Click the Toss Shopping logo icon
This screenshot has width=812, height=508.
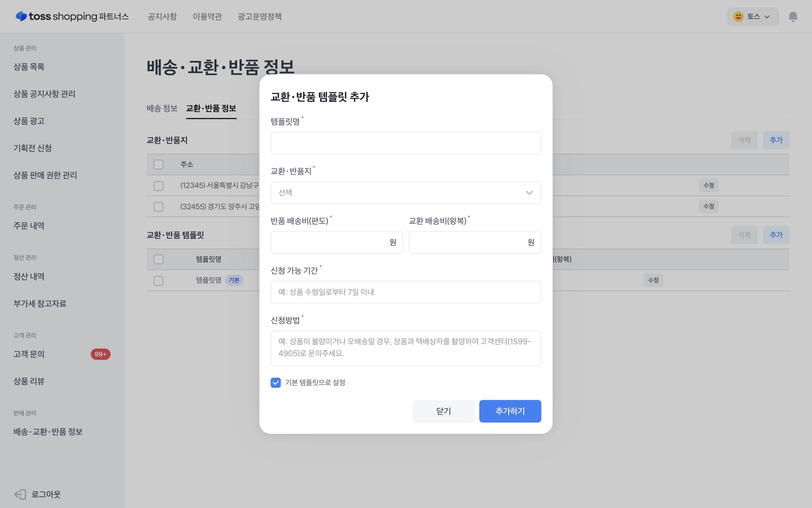pyautogui.click(x=21, y=16)
